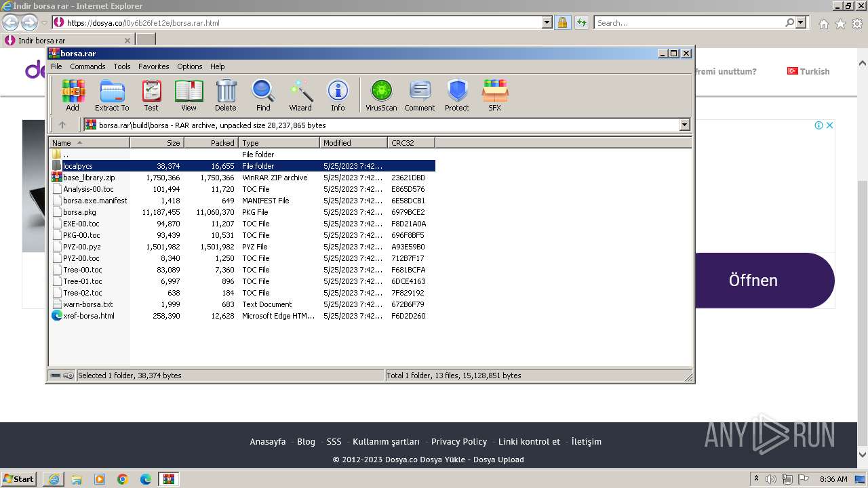
Task: Open the WinRAR Favorites menu
Action: (x=154, y=66)
